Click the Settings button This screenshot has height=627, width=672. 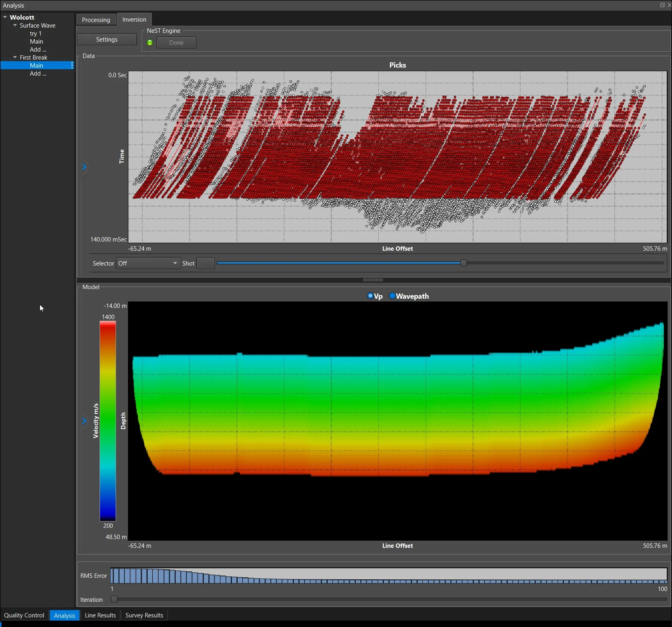(107, 39)
